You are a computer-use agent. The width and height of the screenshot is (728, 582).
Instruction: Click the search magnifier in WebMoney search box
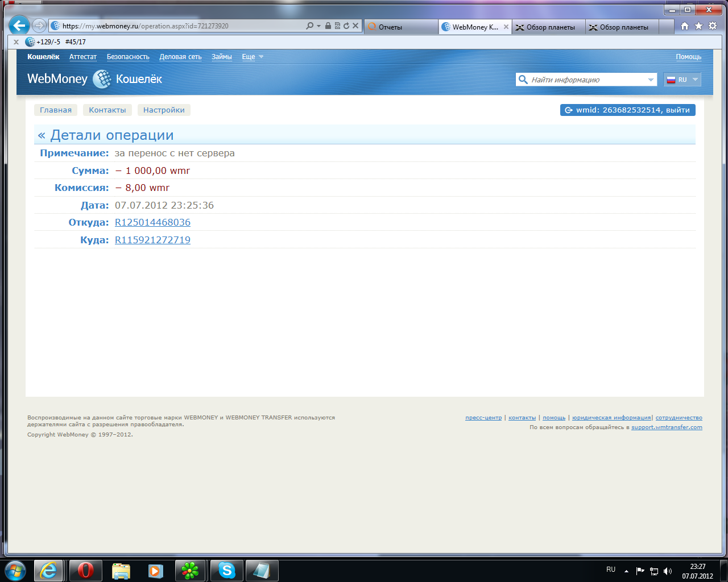coord(523,80)
